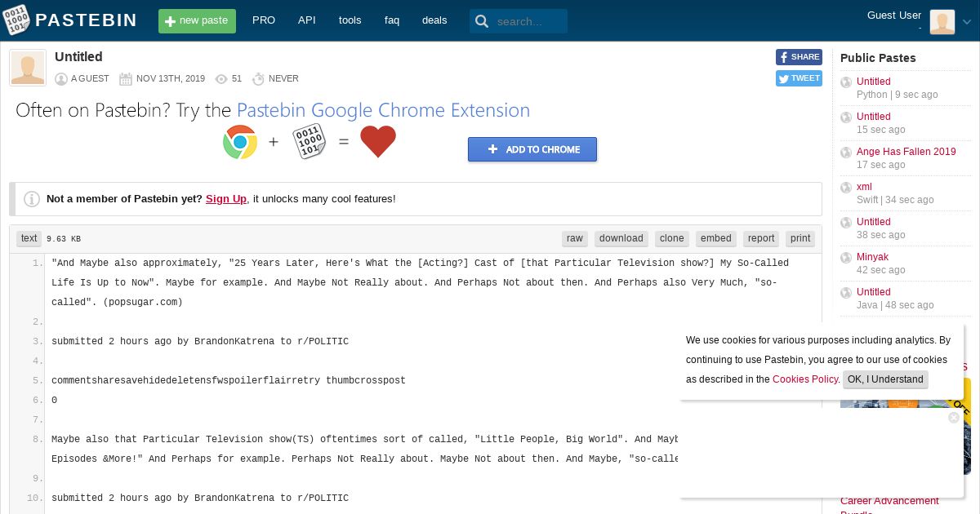Open embed options
980x514 pixels.
coord(716,238)
